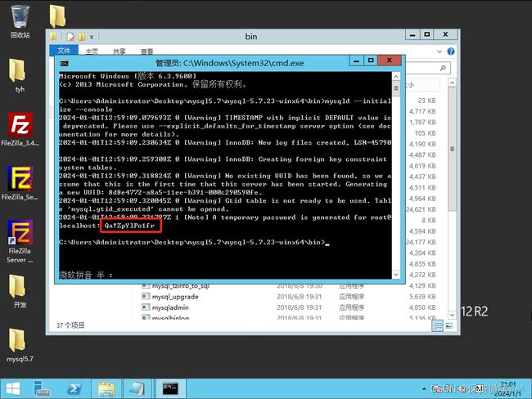The image size is (532, 399).
Task: Click the 4,850 KB size cell
Action: (x=422, y=307)
